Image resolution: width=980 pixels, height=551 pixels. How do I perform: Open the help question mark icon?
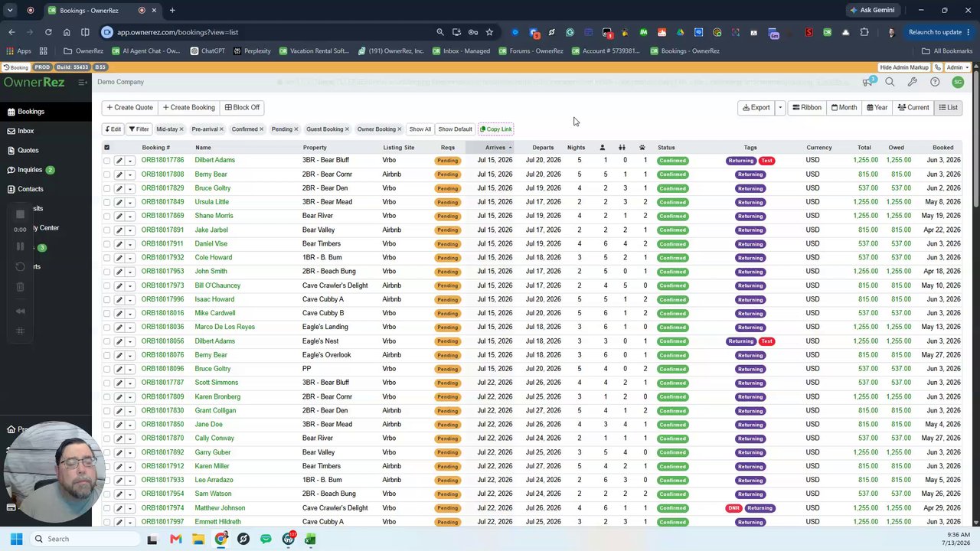[x=935, y=82]
